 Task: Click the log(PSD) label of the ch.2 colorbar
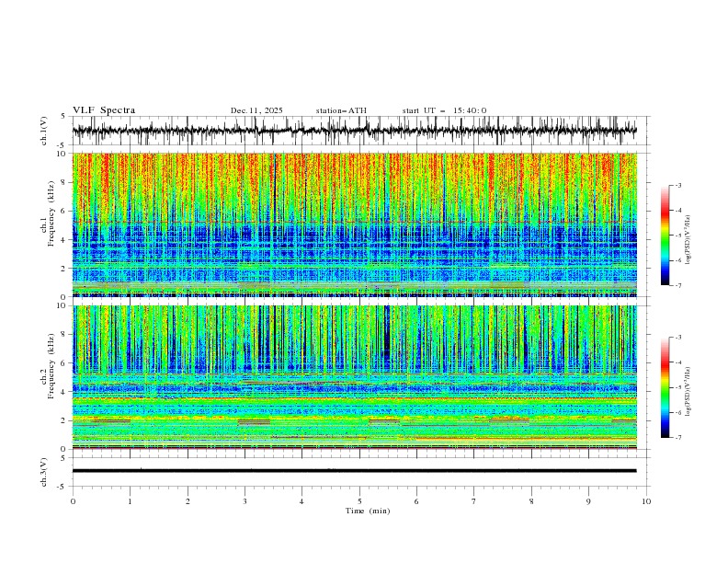(x=688, y=391)
